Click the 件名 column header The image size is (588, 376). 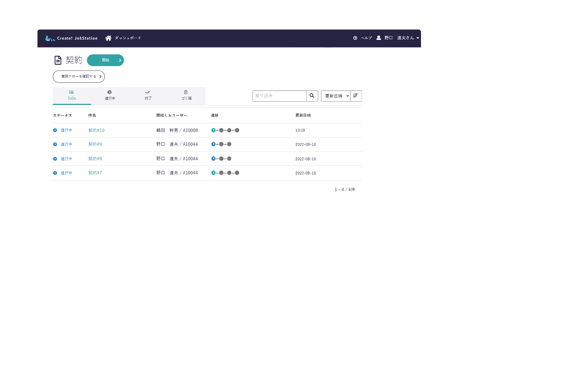[x=92, y=115]
